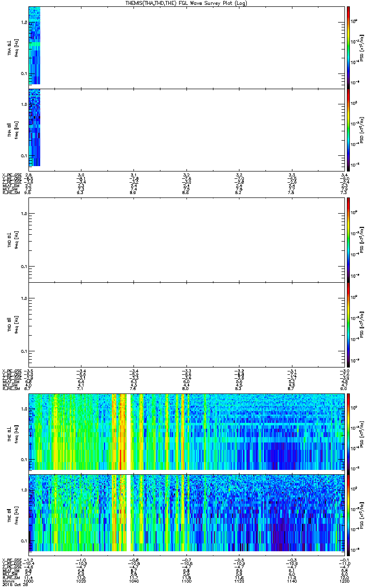Click the 'hhmm' row label at bottom

(7, 581)
